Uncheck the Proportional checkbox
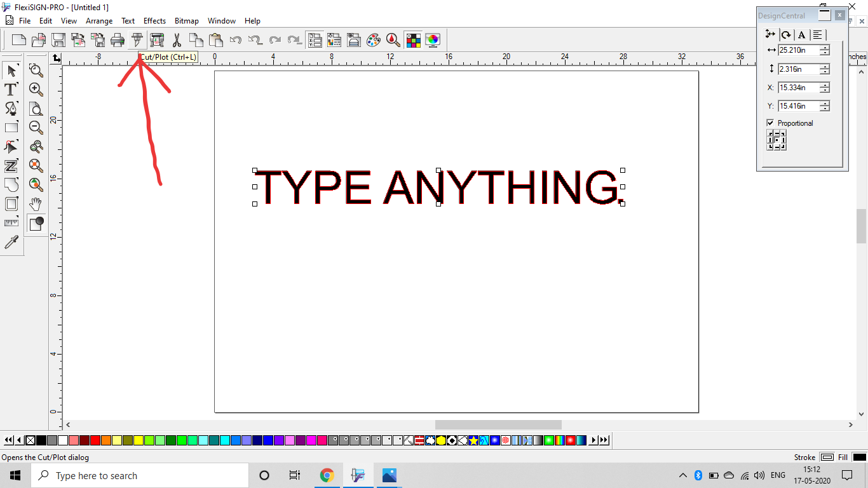 tap(770, 123)
